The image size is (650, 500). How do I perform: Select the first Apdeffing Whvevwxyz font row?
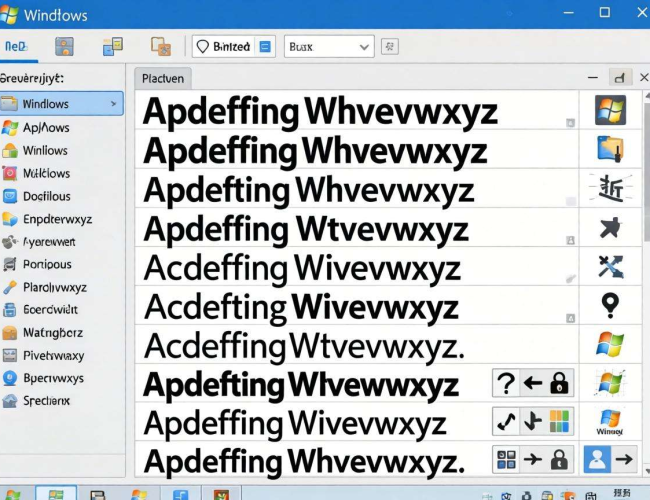click(357, 110)
